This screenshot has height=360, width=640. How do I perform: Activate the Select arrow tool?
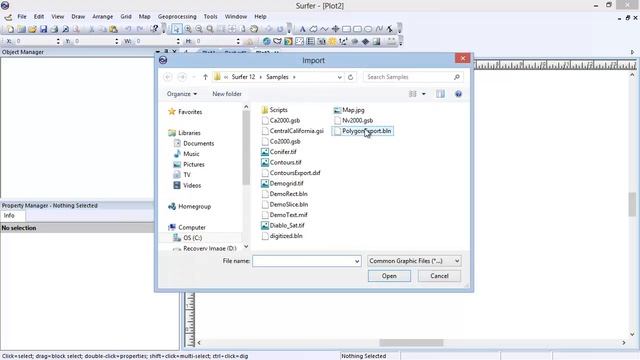(176, 29)
